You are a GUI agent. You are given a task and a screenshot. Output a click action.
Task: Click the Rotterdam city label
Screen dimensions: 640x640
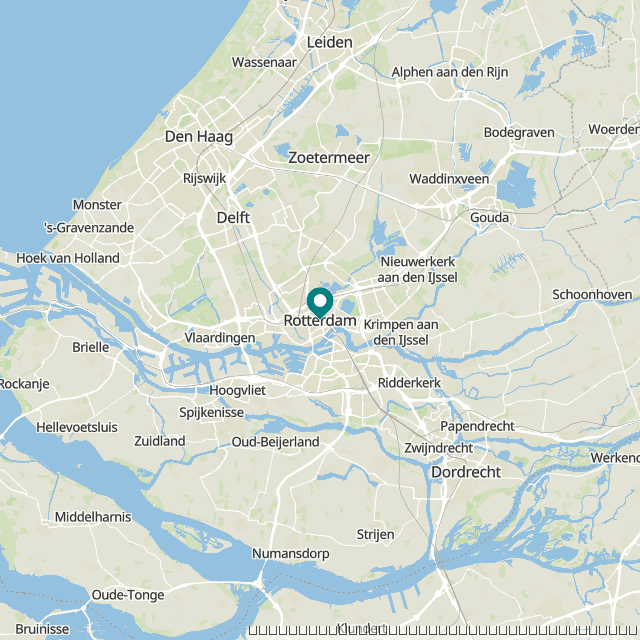point(320,321)
